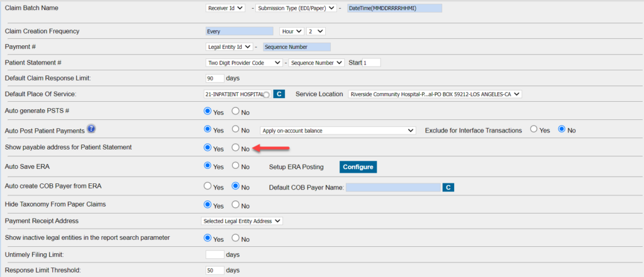Select Yes for Auto create COB Payer from ERA
Viewport: 644px width, 277px height.
208,187
